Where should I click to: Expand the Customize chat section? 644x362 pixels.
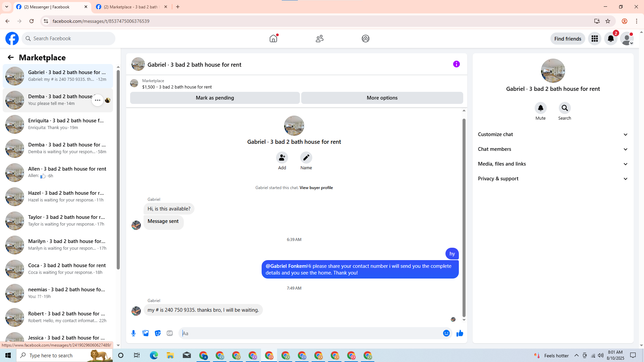click(553, 134)
